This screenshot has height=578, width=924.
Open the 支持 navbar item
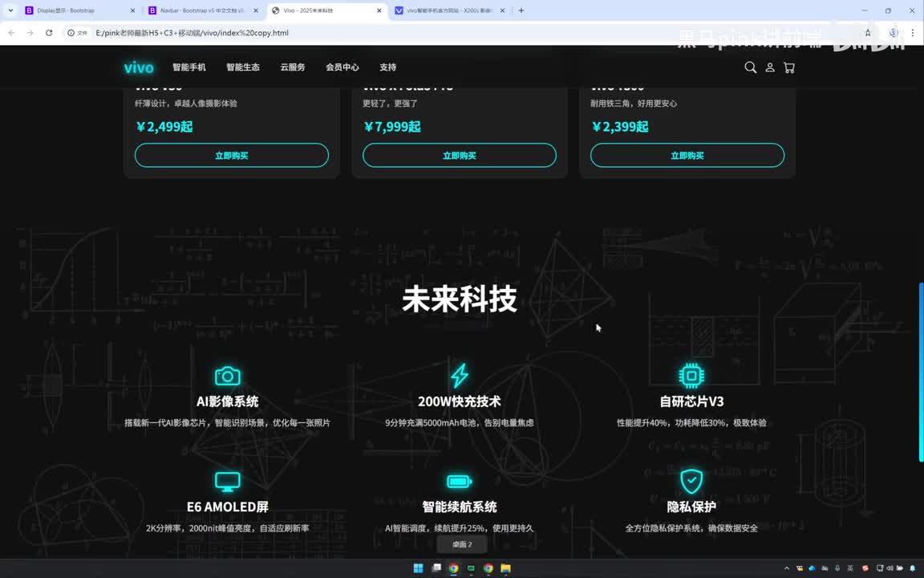[x=387, y=67]
